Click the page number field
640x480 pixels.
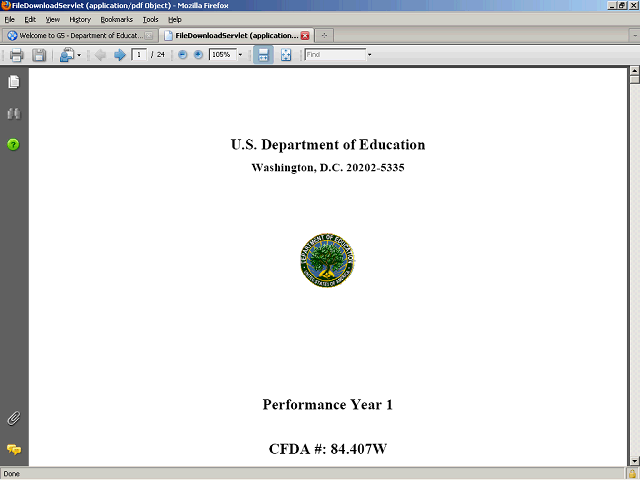point(139,55)
